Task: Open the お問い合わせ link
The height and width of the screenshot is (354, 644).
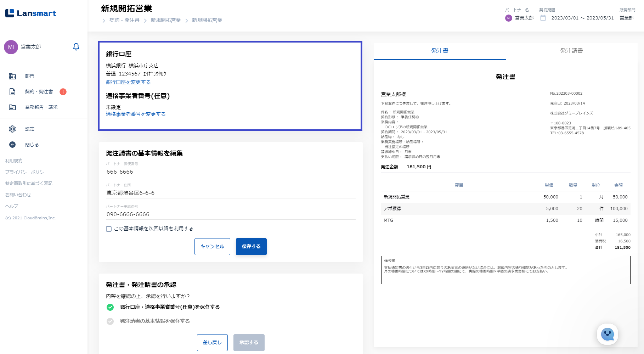Action: [18, 195]
